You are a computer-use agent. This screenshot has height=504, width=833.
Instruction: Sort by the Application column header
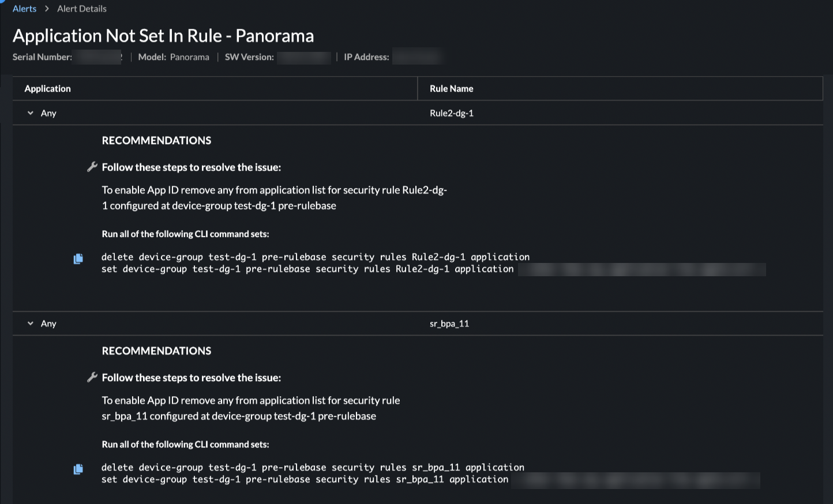[x=48, y=89]
